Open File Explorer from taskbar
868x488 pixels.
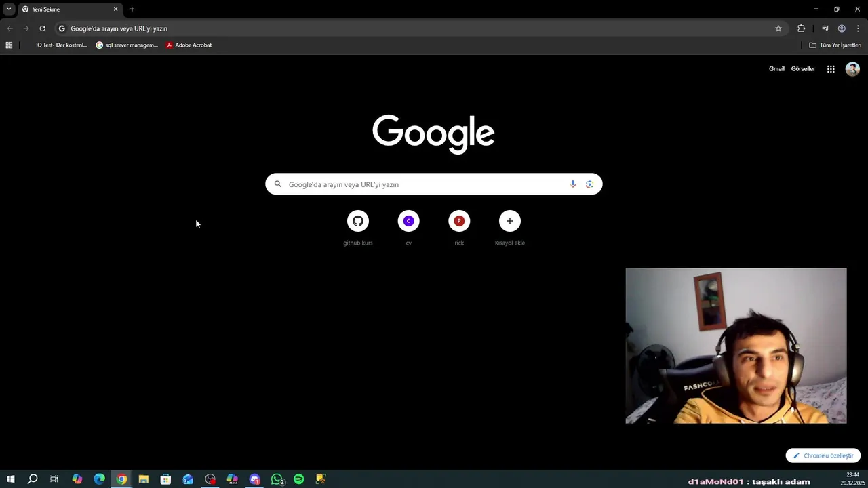(x=144, y=479)
